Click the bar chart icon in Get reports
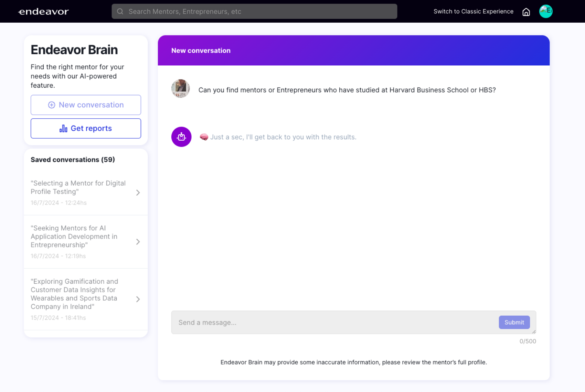The image size is (585, 392). (x=63, y=129)
